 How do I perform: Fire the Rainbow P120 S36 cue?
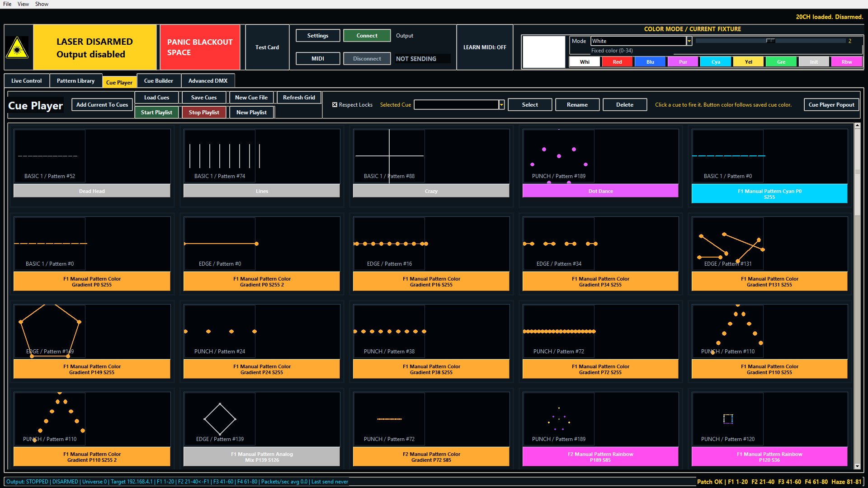(x=769, y=457)
